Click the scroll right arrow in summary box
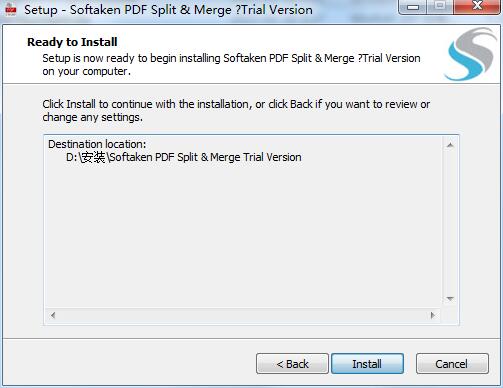Screen dimensions: 503x388 point(433,315)
